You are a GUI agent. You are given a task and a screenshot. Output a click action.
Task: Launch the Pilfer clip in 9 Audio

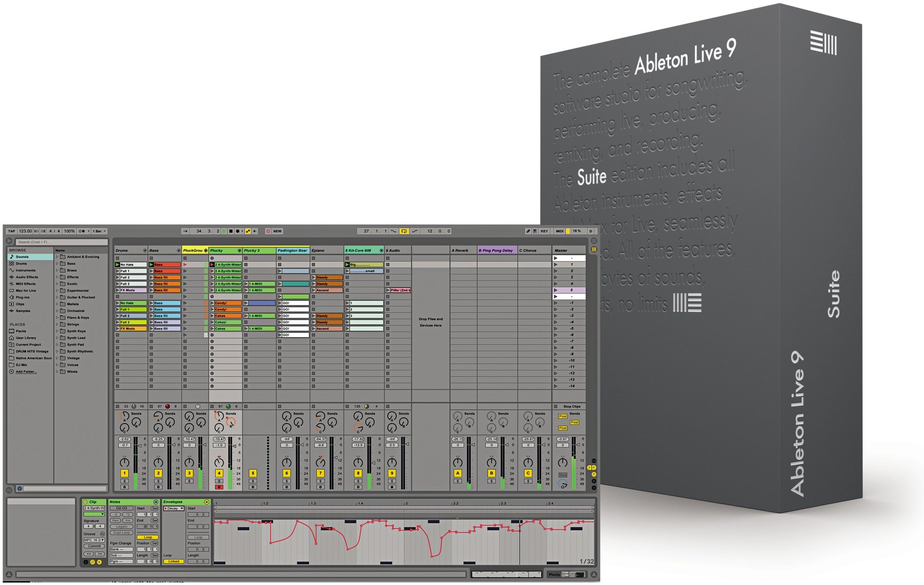(x=388, y=290)
